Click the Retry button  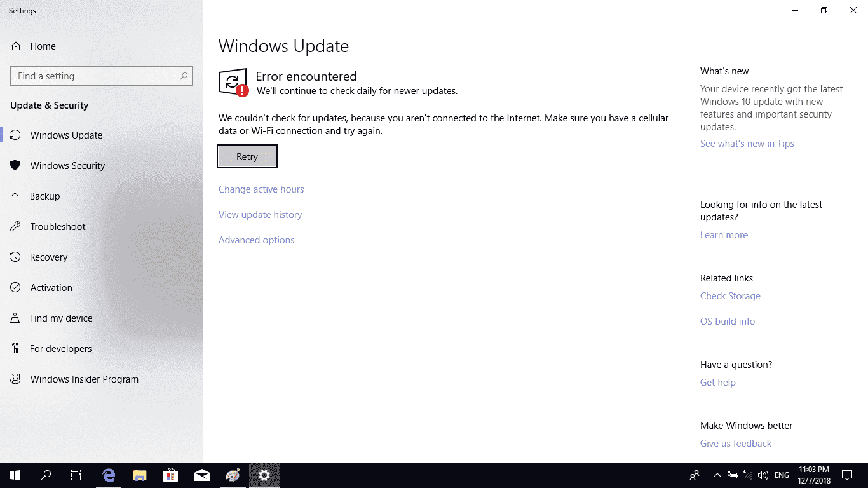[247, 157]
